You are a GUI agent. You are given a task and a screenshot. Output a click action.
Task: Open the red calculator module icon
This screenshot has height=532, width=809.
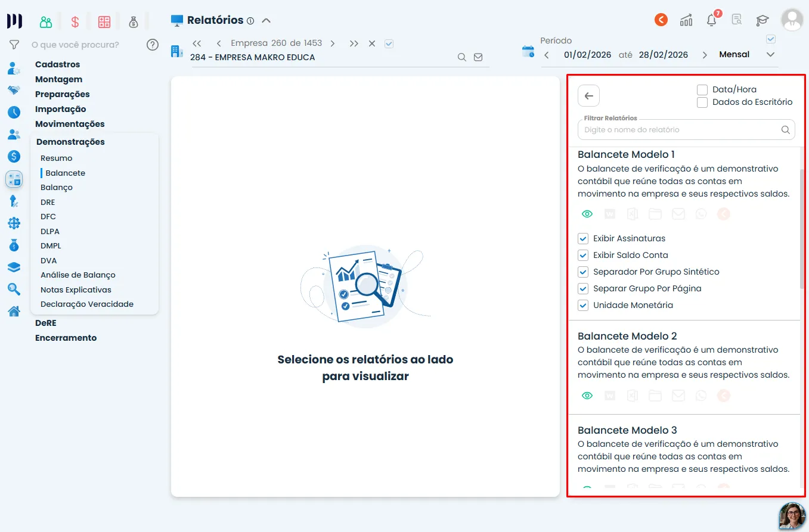point(104,22)
